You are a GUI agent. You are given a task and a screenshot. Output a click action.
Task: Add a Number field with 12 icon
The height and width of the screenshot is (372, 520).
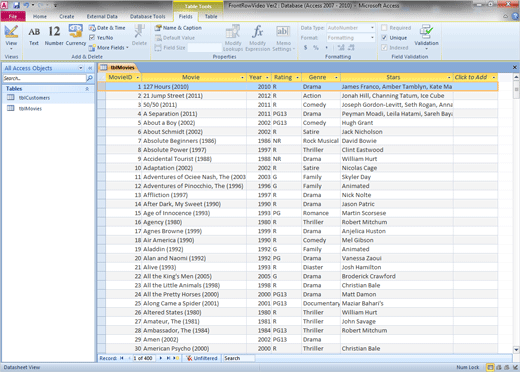(x=54, y=36)
